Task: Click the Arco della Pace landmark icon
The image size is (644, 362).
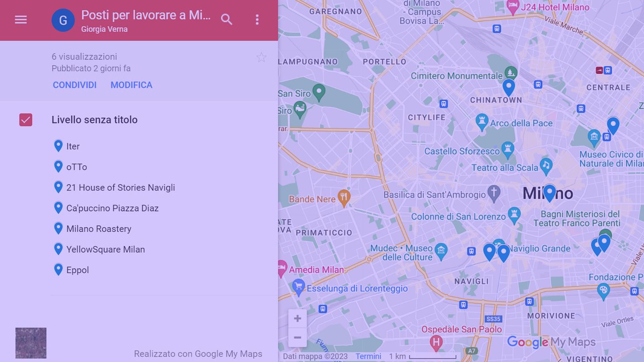Action: pos(482,122)
